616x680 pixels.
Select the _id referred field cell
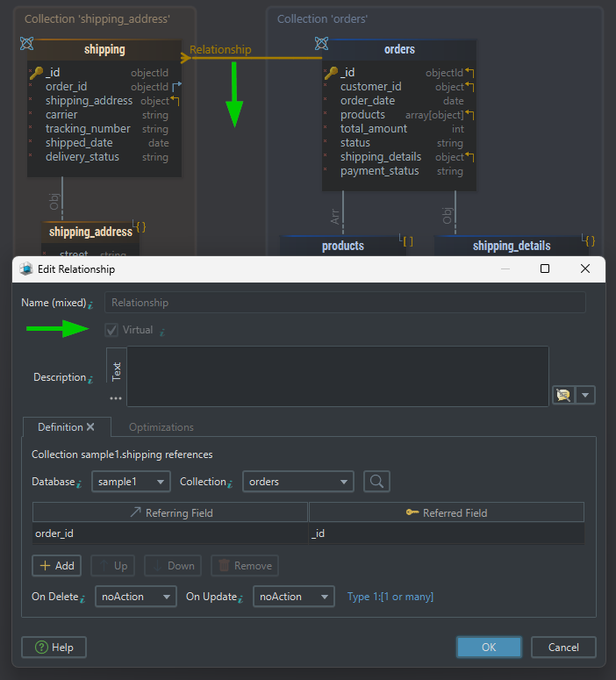[x=447, y=533]
